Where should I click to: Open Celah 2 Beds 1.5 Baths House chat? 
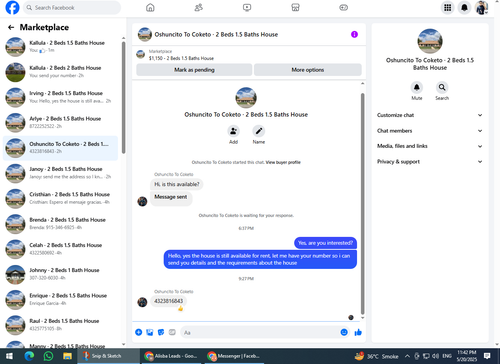61,249
